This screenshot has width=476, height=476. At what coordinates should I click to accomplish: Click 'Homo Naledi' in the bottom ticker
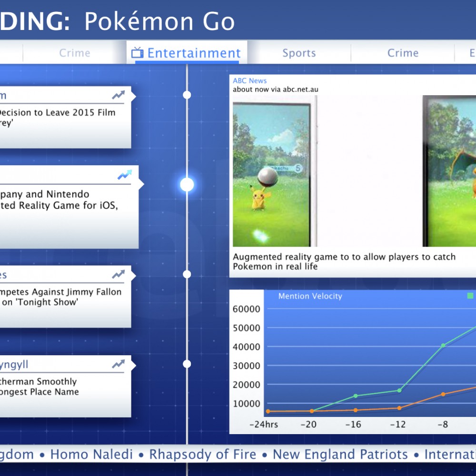pyautogui.click(x=91, y=454)
